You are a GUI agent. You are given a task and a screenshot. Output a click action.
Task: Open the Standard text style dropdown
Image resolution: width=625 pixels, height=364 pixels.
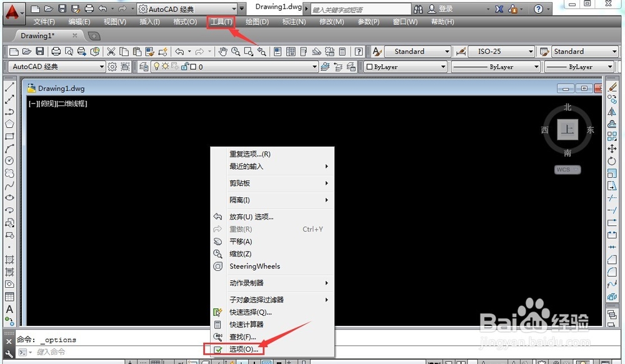(447, 51)
